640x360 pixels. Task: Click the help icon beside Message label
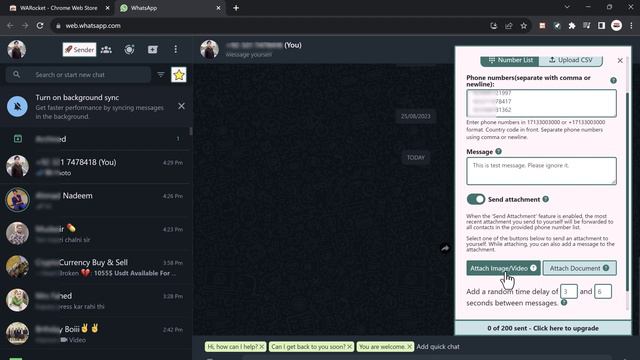pyautogui.click(x=498, y=151)
